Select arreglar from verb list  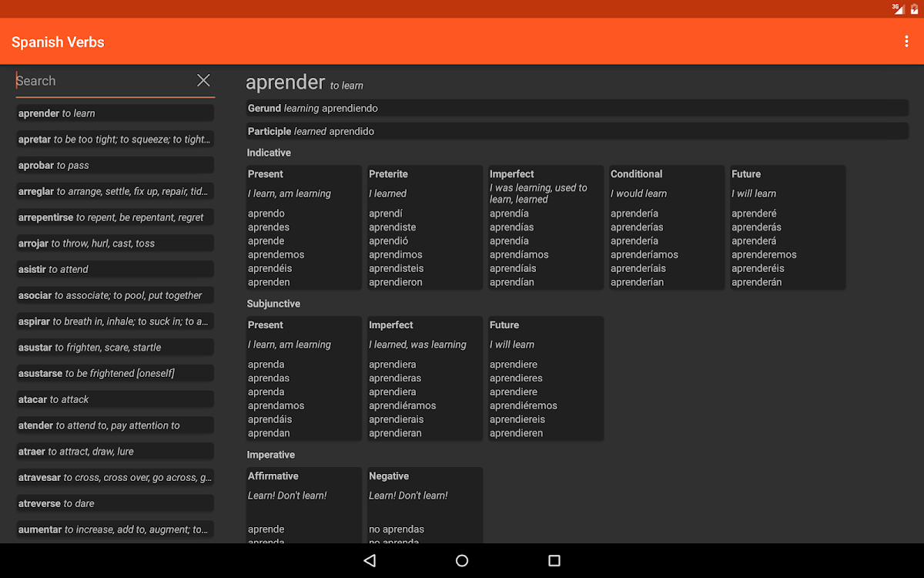115,191
